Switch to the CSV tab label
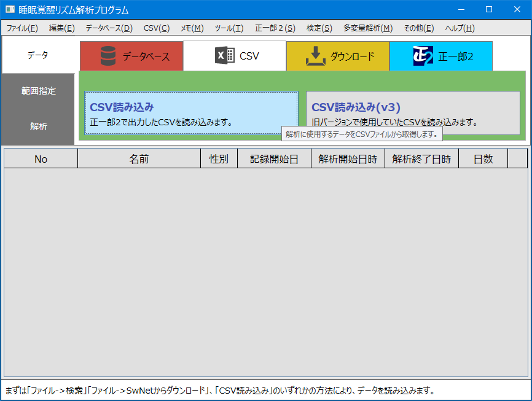532x401 pixels. 249,56
